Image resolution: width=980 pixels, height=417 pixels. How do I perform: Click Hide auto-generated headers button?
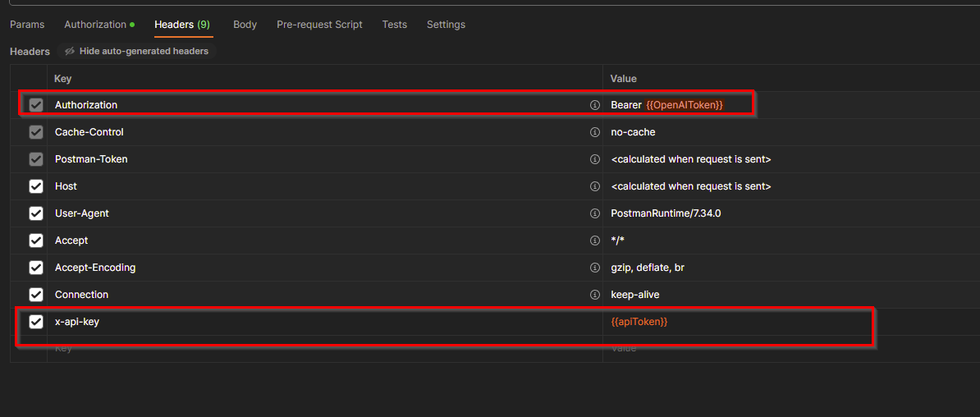(136, 51)
